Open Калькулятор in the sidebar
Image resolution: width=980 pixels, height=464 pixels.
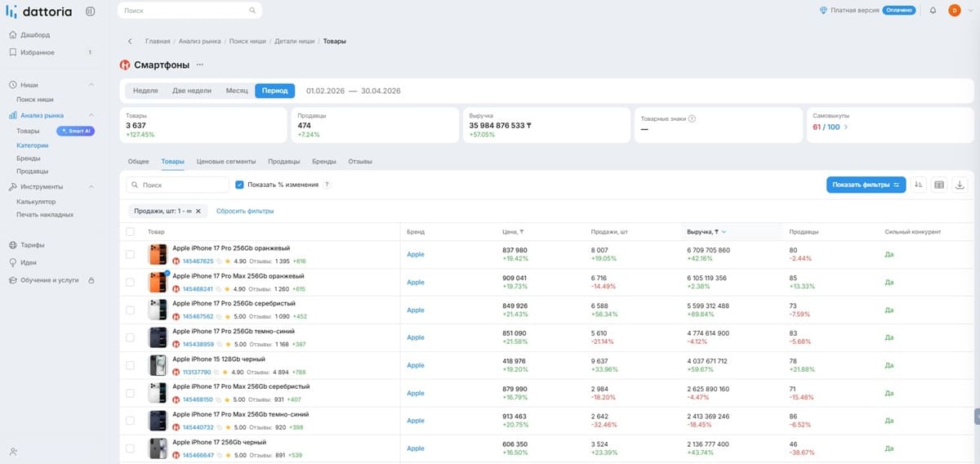pos(36,201)
